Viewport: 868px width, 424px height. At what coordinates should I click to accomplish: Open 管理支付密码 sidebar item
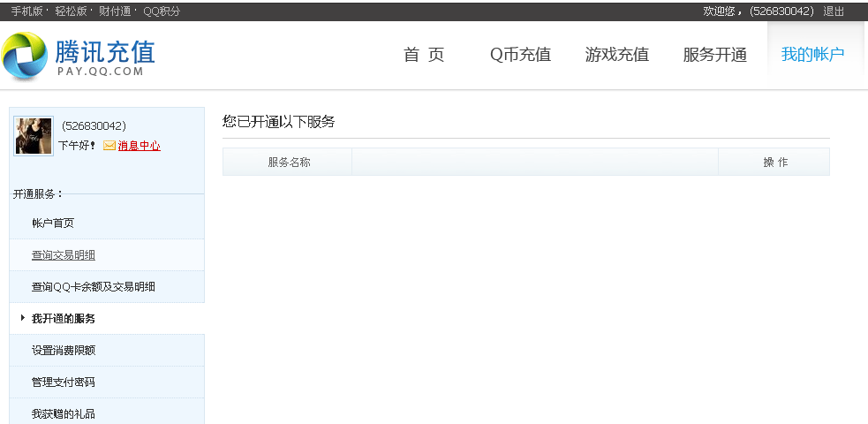pos(63,382)
